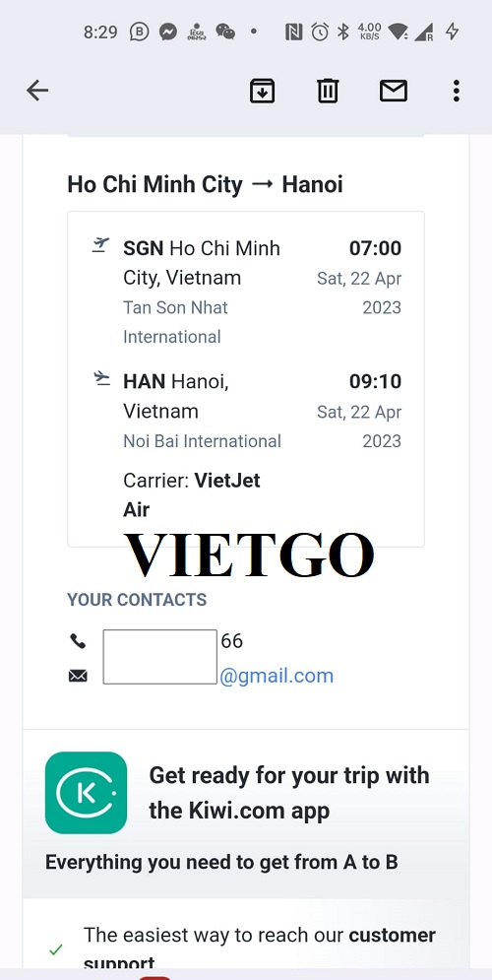Tap the WeChat notification icon in the status bar
Screen dimensions: 492x980
pos(225,32)
